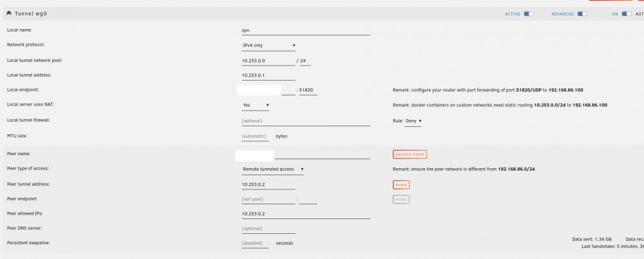The width and height of the screenshot is (644, 259).
Task: Click the Peer DNS server label
Action: click(24, 228)
